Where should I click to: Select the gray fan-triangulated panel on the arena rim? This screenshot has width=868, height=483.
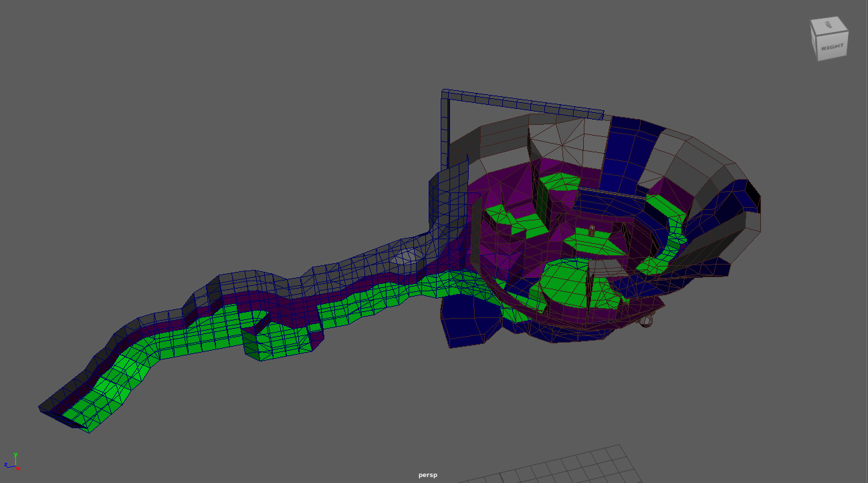click(x=558, y=139)
